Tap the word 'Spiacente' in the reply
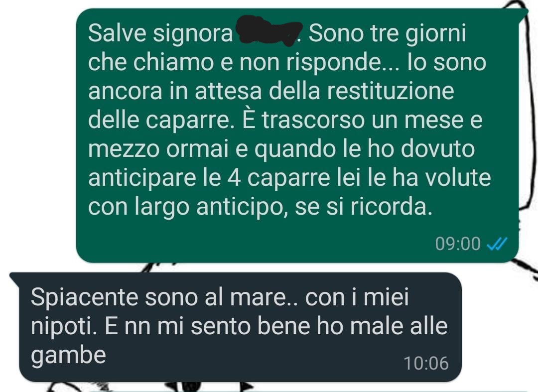538x392 pixels. click(x=84, y=298)
